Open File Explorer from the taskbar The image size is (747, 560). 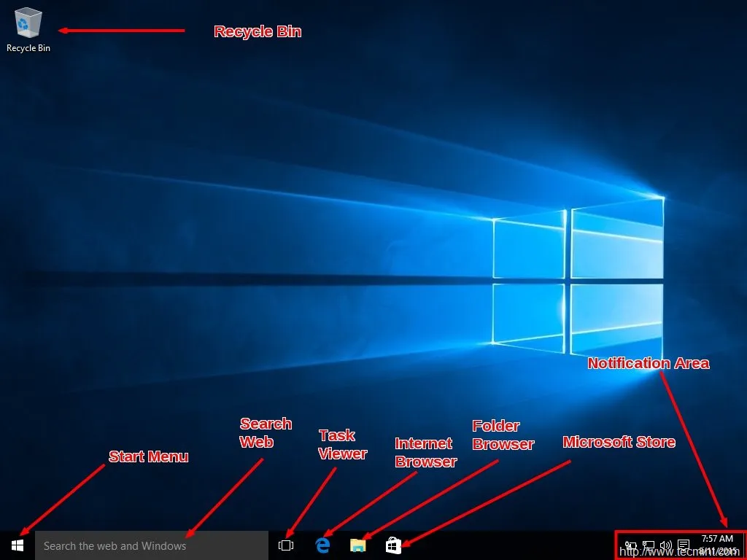point(357,545)
